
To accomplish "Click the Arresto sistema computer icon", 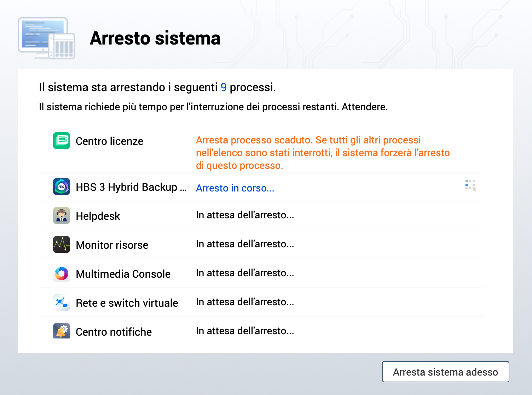I will (x=46, y=38).
